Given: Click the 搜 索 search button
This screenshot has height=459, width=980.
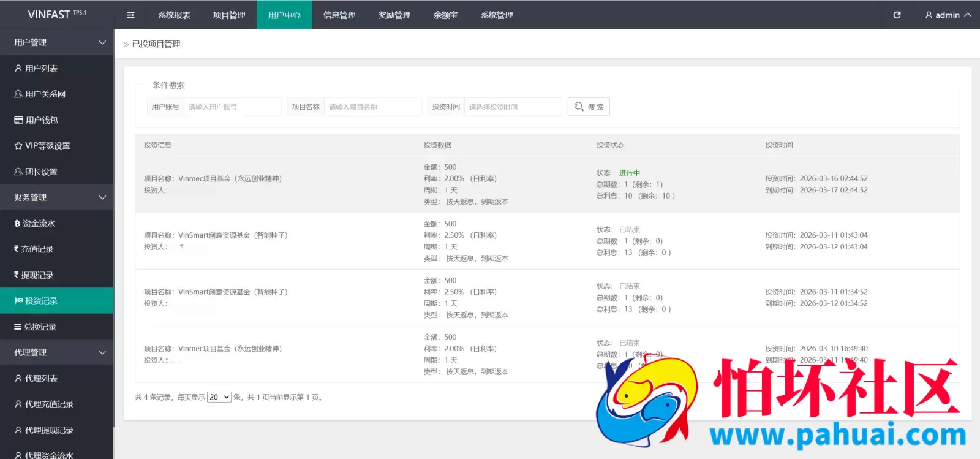Looking at the screenshot, I should click(589, 107).
